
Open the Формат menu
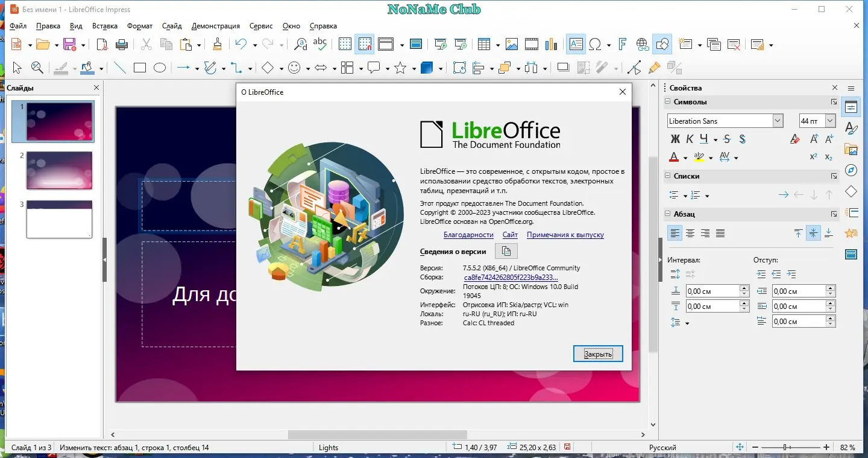tap(140, 26)
